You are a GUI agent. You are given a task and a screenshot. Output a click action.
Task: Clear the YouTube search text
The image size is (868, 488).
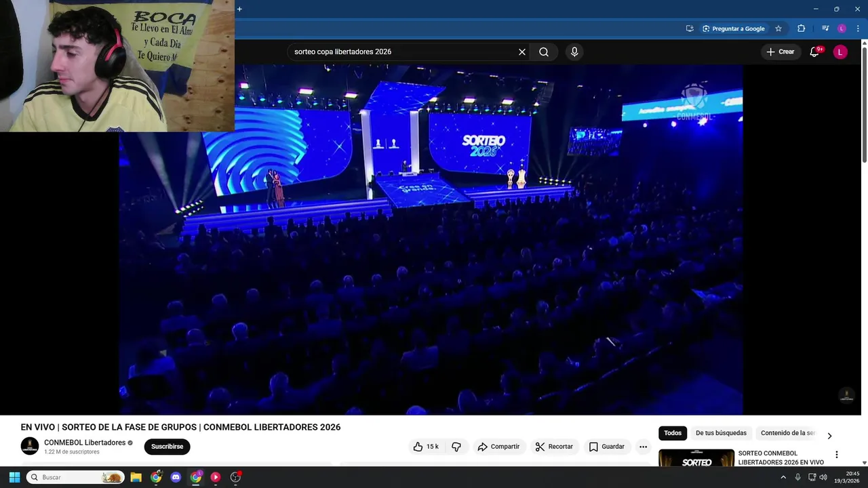[x=522, y=52]
